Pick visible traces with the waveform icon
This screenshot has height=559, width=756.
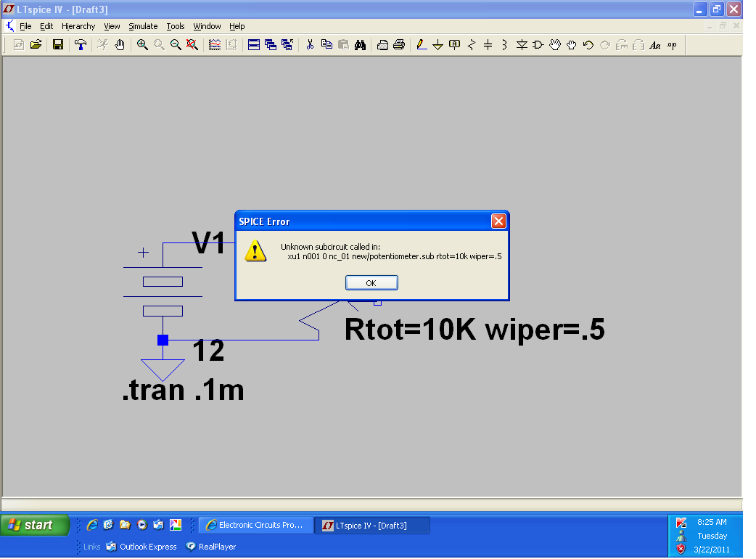(215, 45)
